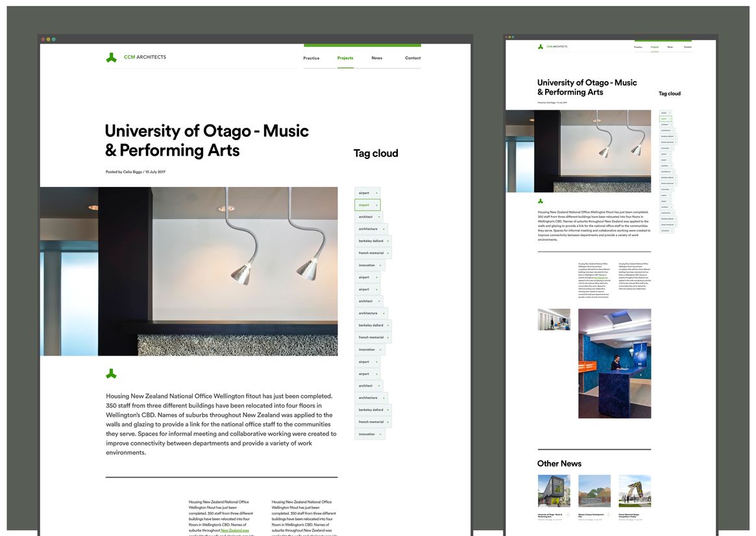
Task: Open the Practice menu item in the larger window
Action: (311, 58)
